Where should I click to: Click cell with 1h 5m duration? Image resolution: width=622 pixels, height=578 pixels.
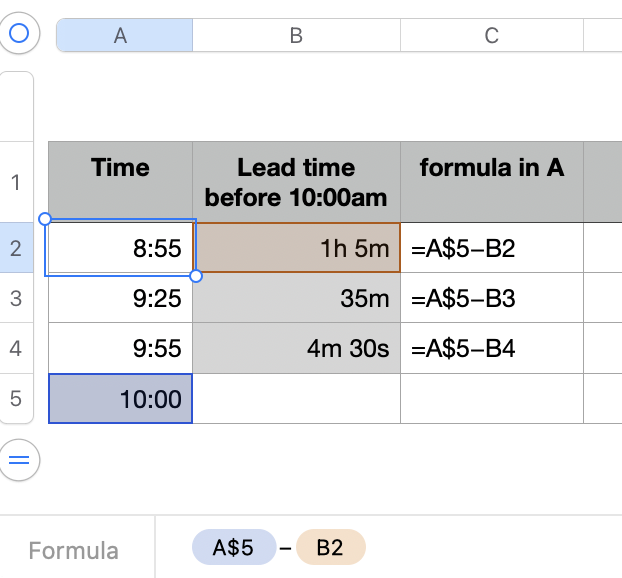click(296, 248)
